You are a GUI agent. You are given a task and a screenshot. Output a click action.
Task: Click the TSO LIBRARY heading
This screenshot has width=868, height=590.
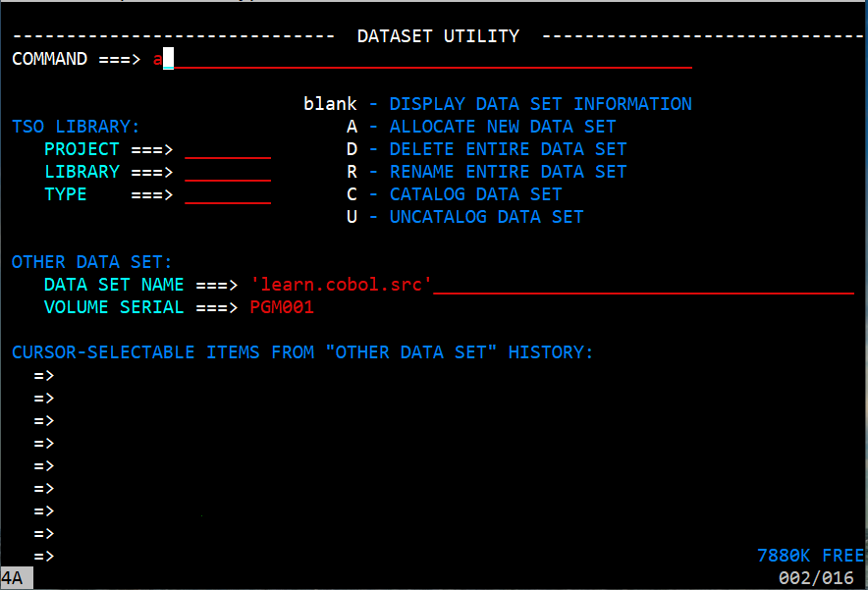[76, 127]
